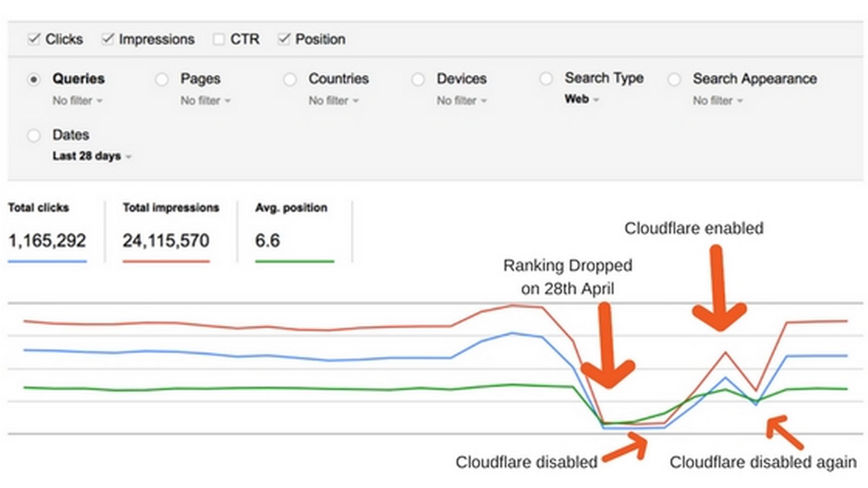Uncheck the Impressions checkbox
868x488 pixels.
(x=108, y=39)
